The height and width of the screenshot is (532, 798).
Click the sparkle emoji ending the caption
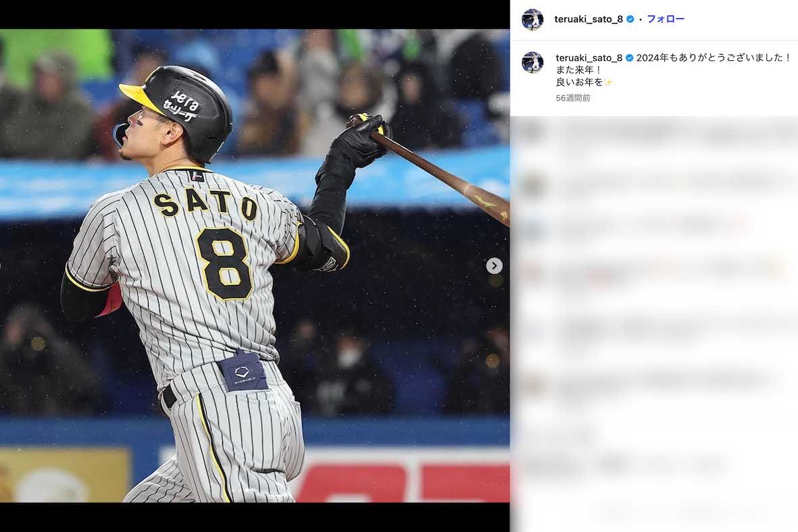pyautogui.click(x=608, y=82)
